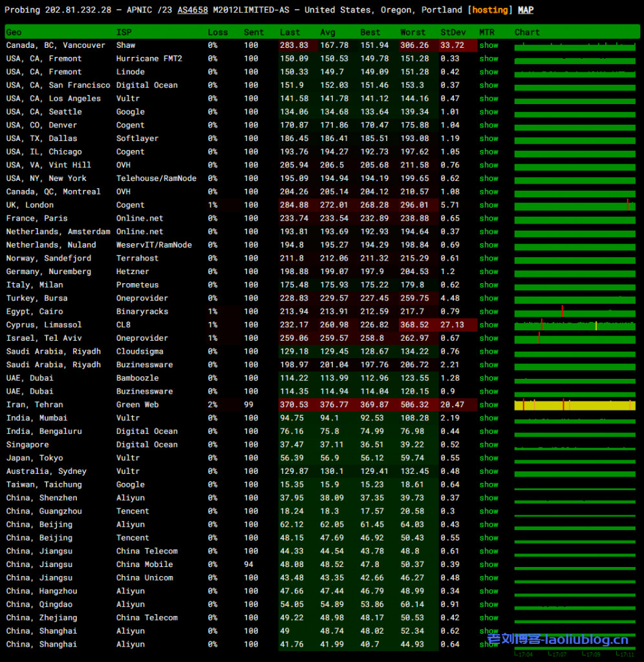Click the Worst column header
The height and width of the screenshot is (662, 644).
[413, 32]
